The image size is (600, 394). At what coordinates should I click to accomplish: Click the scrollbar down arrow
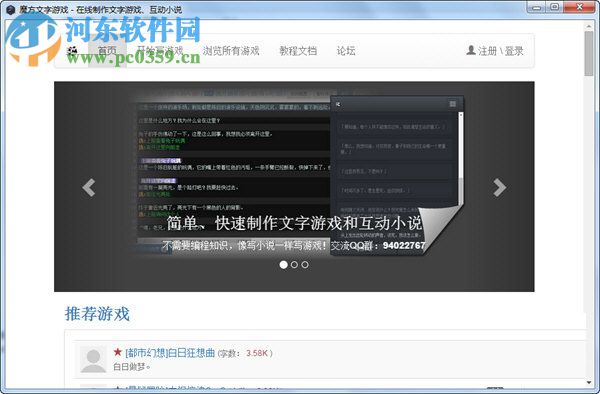tap(589, 383)
